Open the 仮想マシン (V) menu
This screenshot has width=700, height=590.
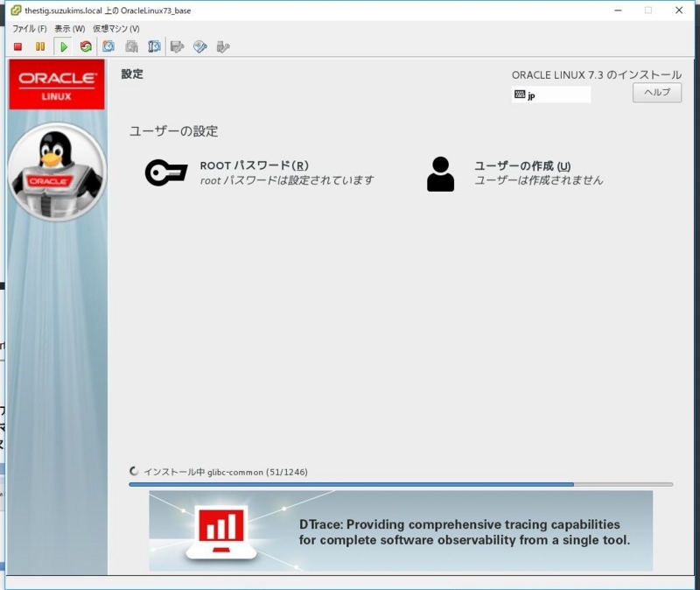tap(116, 29)
